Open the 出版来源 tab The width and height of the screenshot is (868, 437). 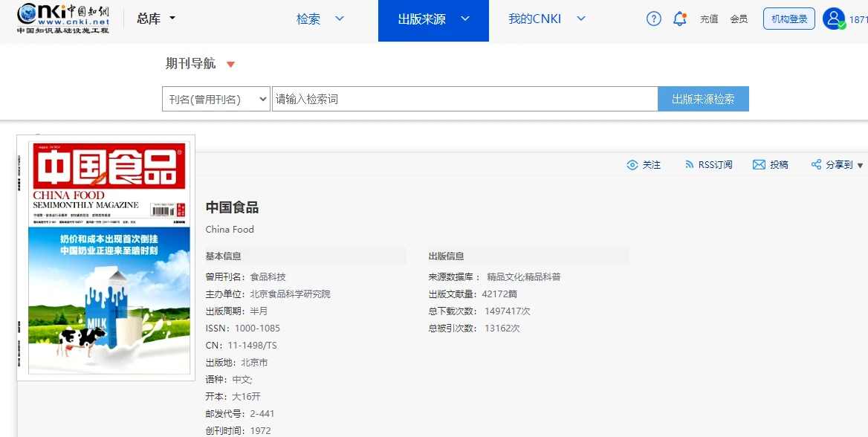(x=433, y=21)
